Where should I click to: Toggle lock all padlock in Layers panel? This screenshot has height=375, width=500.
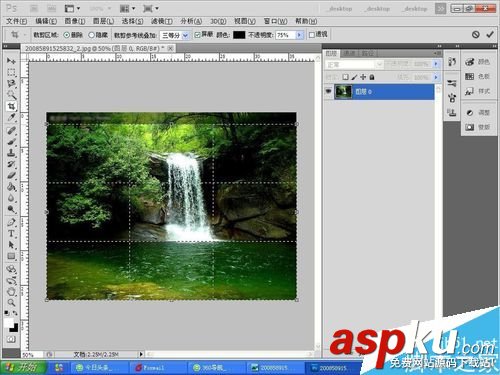coord(372,77)
